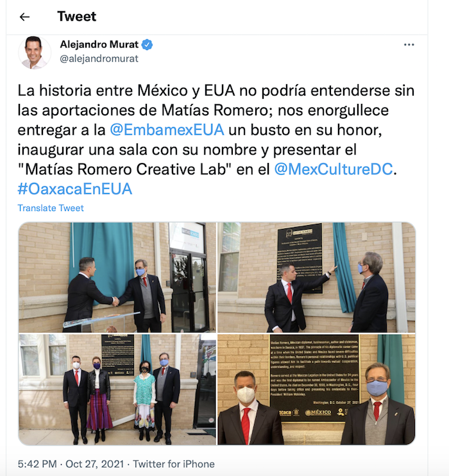Viewport: 449px width, 476px height.
Task: Click the Tweet header title
Action: pyautogui.click(x=76, y=17)
